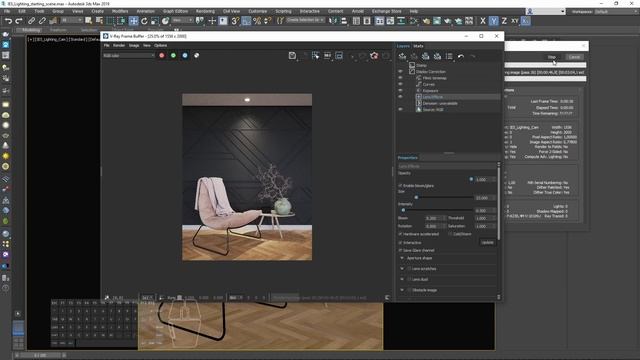Open the RGB color channel dropdown

(129, 56)
